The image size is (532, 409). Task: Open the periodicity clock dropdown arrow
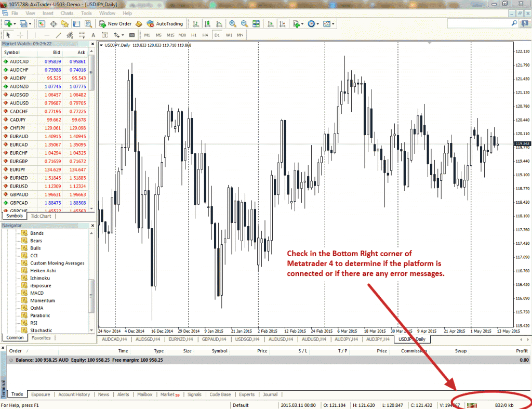[317, 24]
